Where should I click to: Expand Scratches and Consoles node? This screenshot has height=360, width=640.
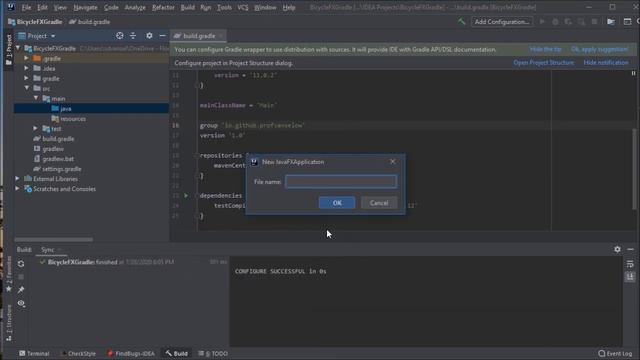pyautogui.click(x=18, y=189)
